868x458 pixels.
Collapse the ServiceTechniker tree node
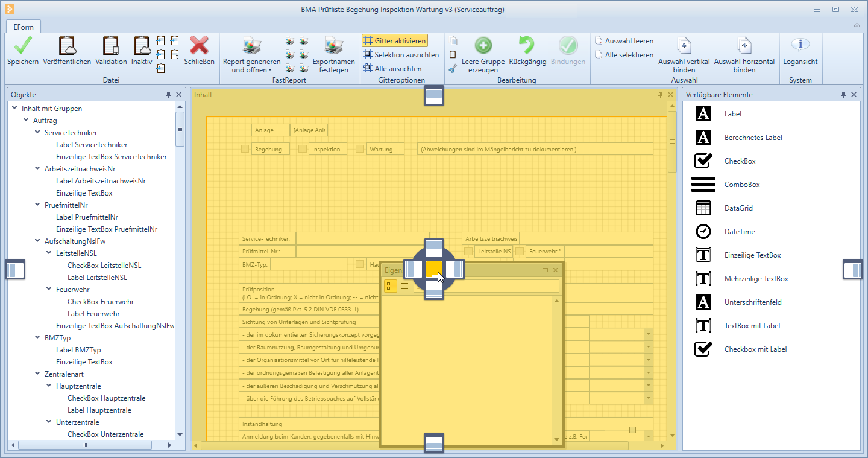tap(37, 133)
